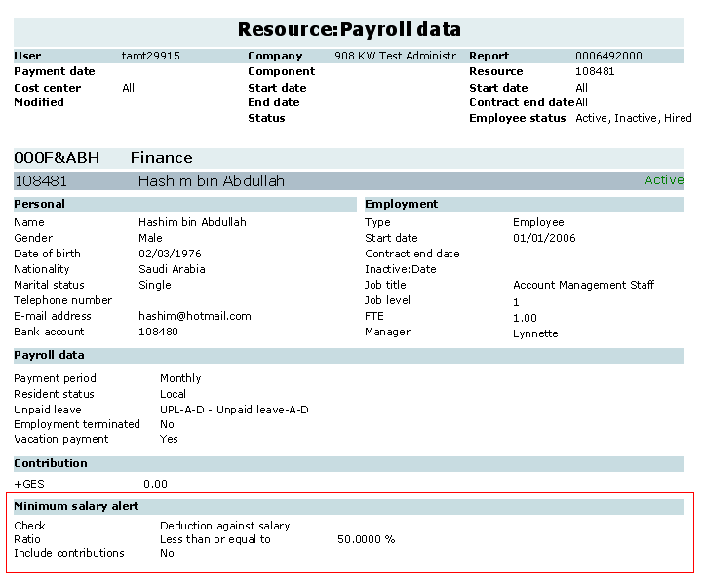Click the "Personal" section heading

pyautogui.click(x=40, y=204)
